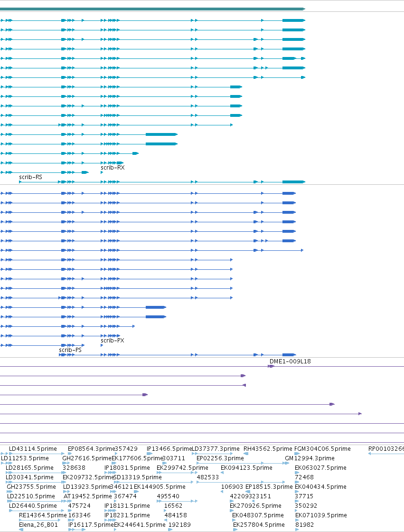Click the EK270926.5prime label
404x532 pixels.
[255, 506]
